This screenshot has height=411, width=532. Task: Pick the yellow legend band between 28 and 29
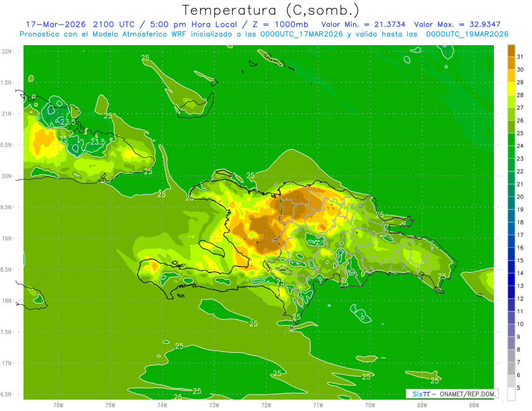click(x=511, y=88)
